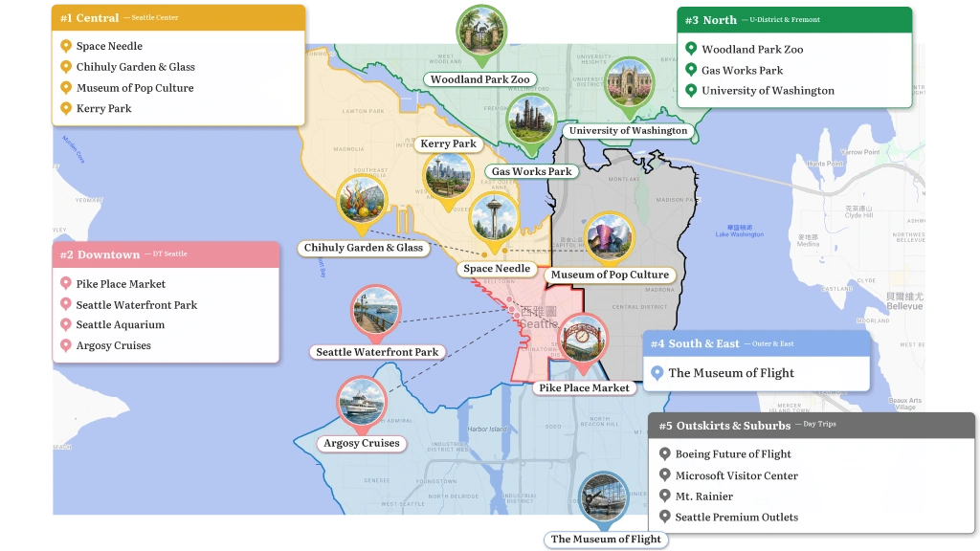The width and height of the screenshot is (980, 551).
Task: Open the #2 Downtown panel header
Action: coord(166,254)
